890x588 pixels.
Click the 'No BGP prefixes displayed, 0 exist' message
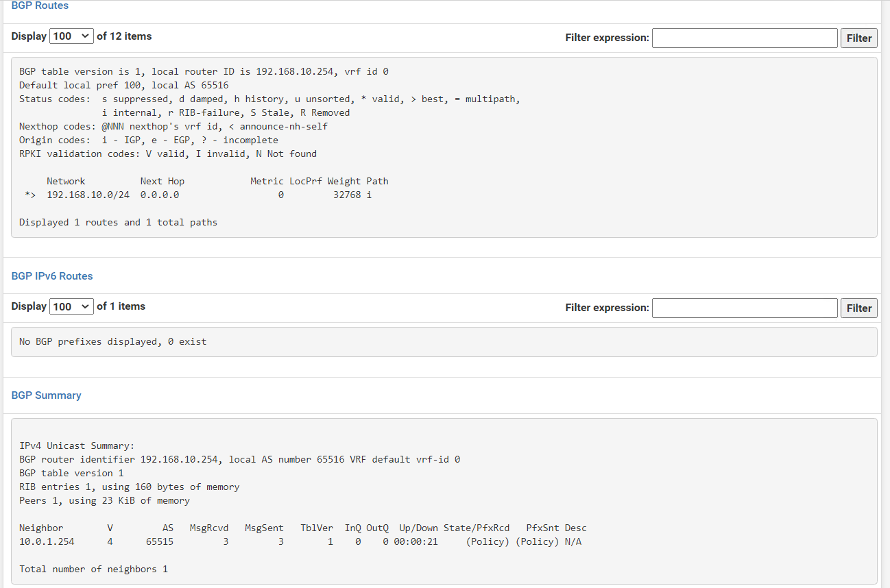(112, 341)
